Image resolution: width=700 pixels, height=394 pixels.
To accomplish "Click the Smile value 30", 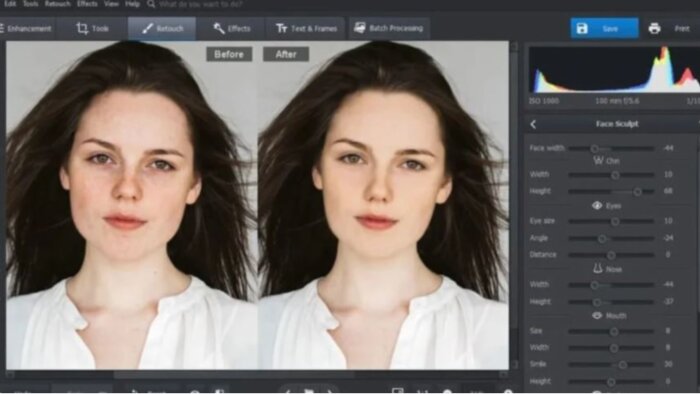I will click(668, 364).
